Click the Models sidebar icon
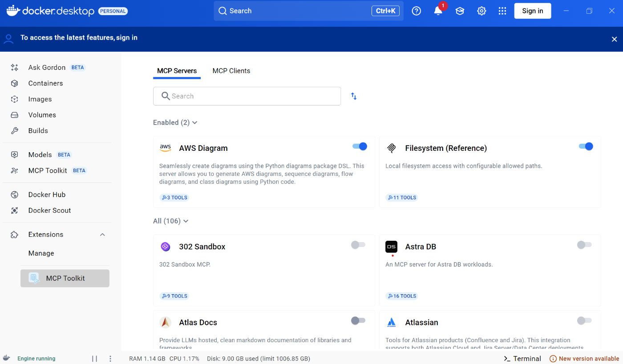 point(15,155)
